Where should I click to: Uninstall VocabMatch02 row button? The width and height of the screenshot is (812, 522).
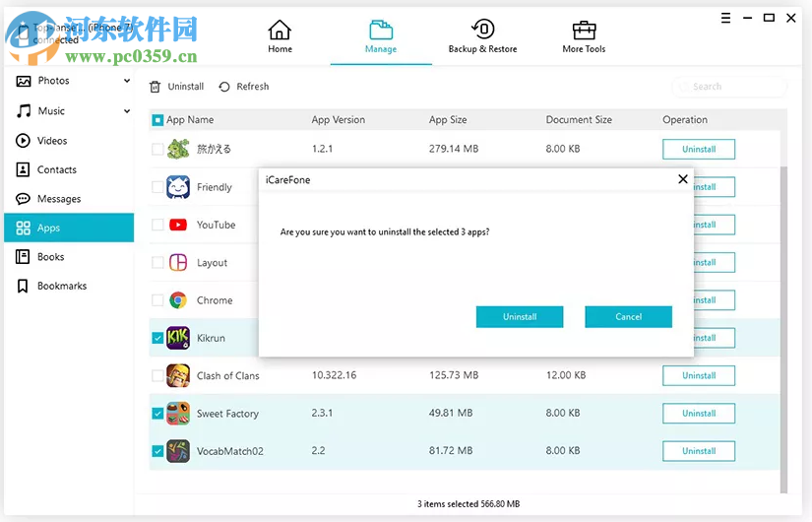coord(699,451)
